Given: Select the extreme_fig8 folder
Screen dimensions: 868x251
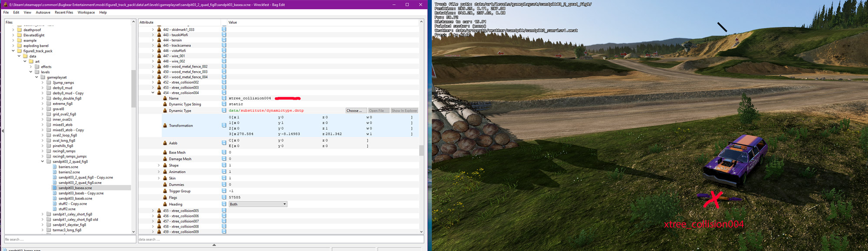Looking at the screenshot, I should pos(62,104).
